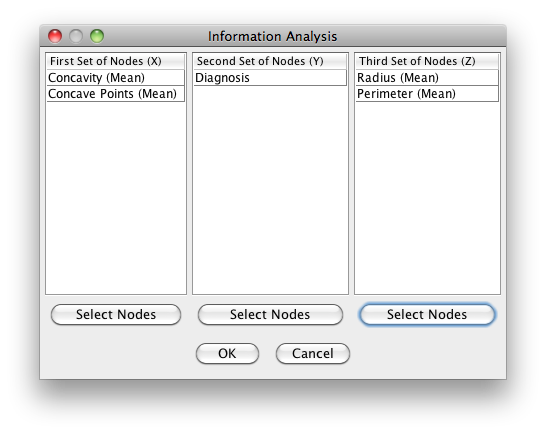Select the Concave Points (Mean) node
Image resolution: width=546 pixels, height=434 pixels.
[116, 94]
